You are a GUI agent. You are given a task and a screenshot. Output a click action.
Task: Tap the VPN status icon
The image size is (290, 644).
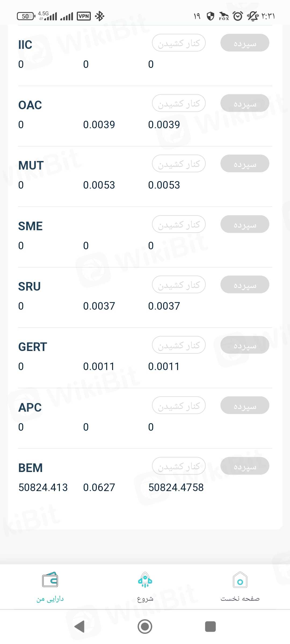click(84, 16)
